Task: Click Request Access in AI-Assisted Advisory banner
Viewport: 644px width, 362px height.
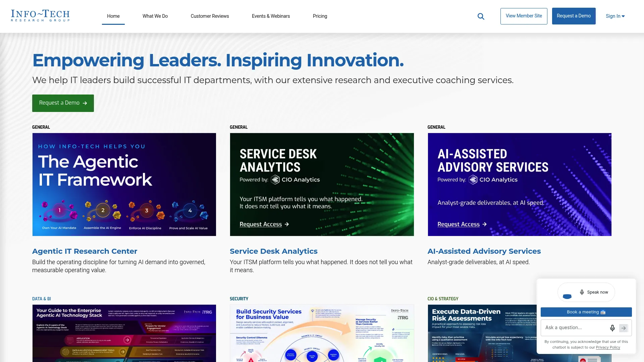Action: [x=462, y=224]
